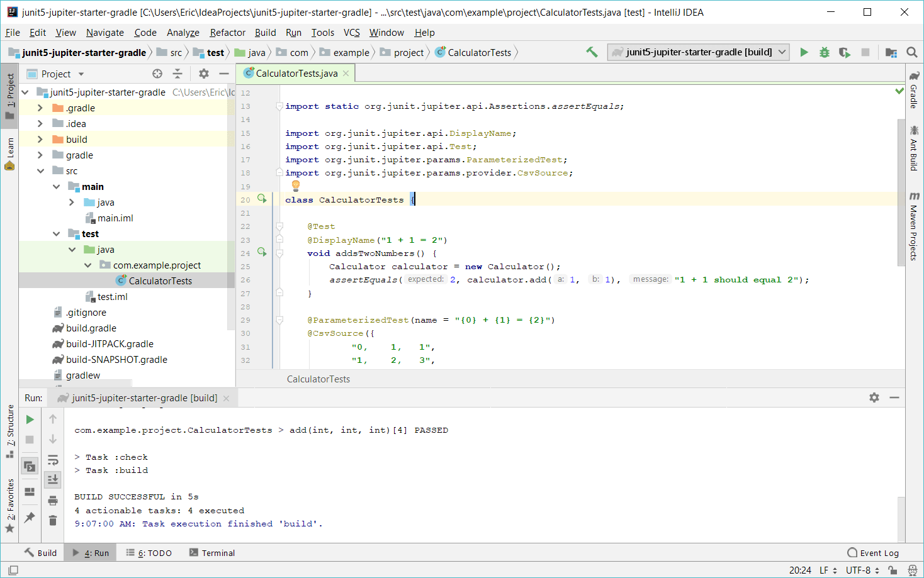Open Run panel settings gear
This screenshot has height=578, width=924.
pos(874,397)
